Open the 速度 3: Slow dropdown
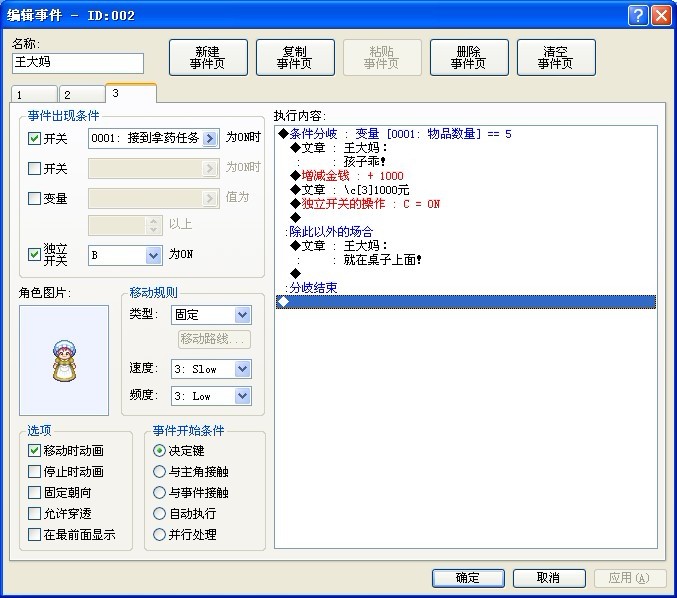This screenshot has width=677, height=598. click(x=243, y=369)
